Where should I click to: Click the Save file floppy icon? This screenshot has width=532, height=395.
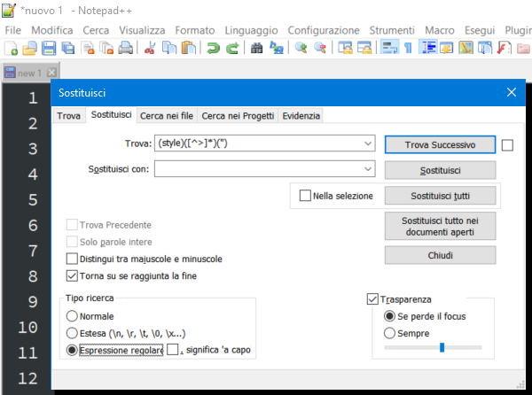tap(49, 48)
